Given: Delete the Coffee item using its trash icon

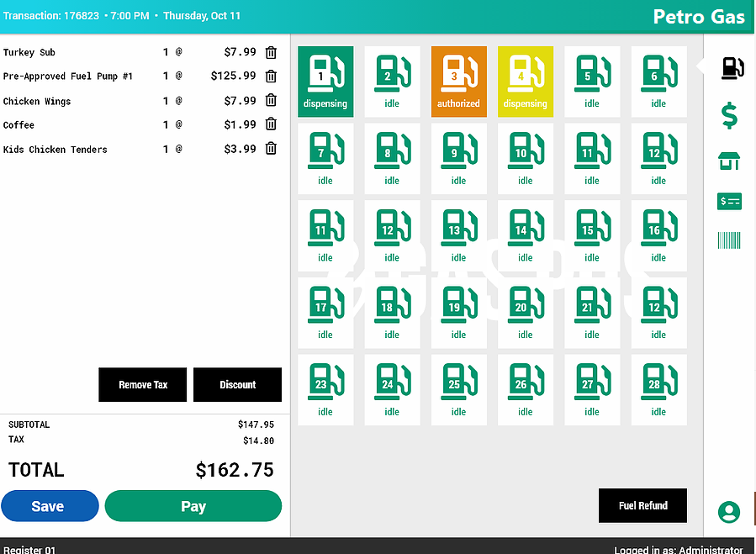Looking at the screenshot, I should point(271,124).
